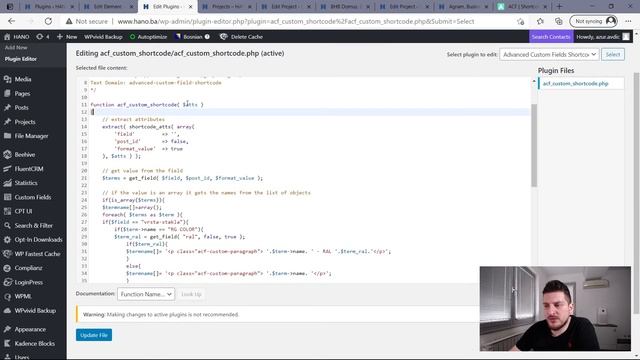Click the FluentCRM sidebar icon
640x360 pixels.
tap(7, 169)
